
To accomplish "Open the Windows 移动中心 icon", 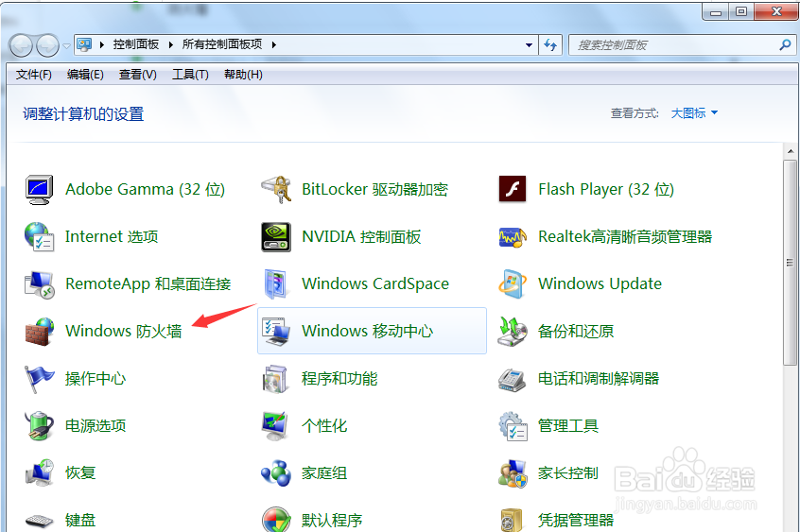I will (x=276, y=332).
